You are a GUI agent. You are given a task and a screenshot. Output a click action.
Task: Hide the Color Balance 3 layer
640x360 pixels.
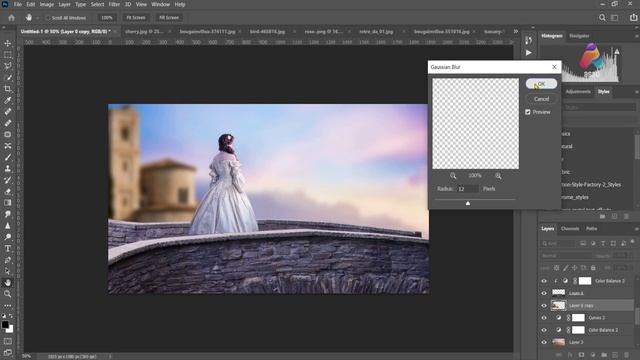coord(544,281)
